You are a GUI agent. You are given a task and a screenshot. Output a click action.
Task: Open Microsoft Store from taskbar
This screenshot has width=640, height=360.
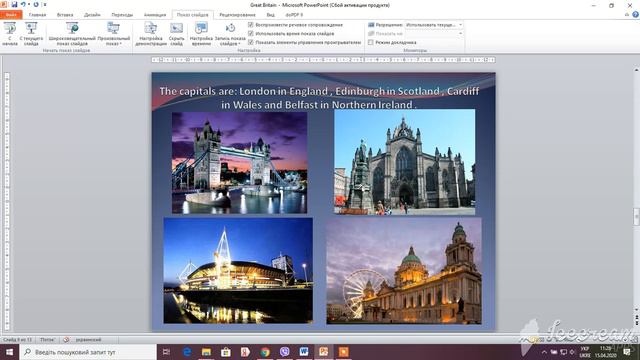point(226,352)
